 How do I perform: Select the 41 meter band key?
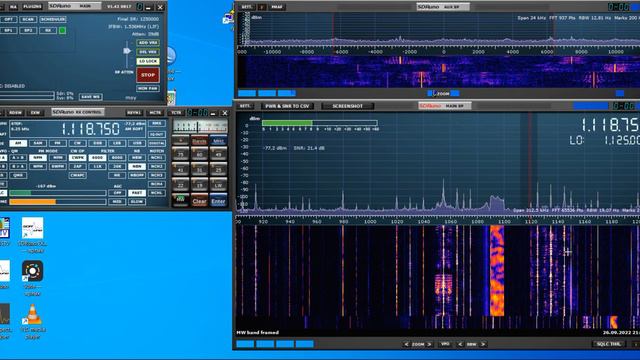pos(180,170)
